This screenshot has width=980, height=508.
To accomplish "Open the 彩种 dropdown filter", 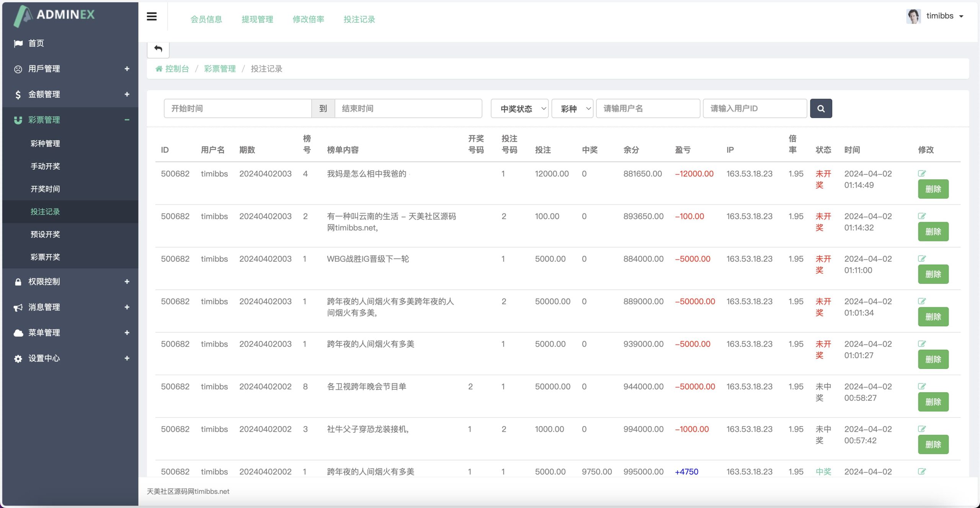I will pos(572,109).
